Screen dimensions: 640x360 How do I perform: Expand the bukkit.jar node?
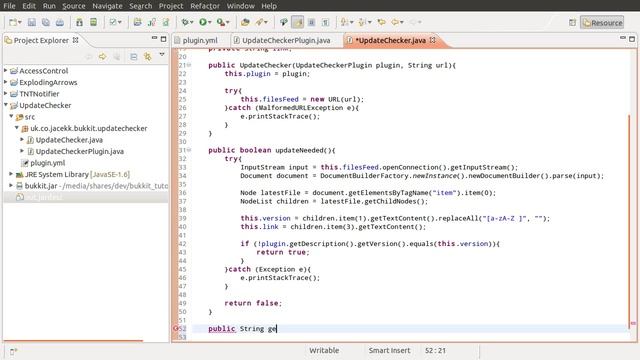(x=11, y=185)
